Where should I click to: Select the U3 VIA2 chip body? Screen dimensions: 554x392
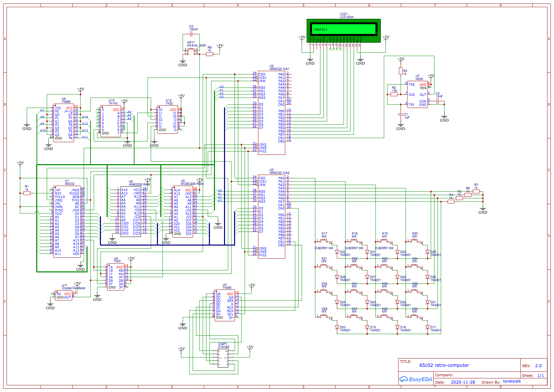point(272,217)
